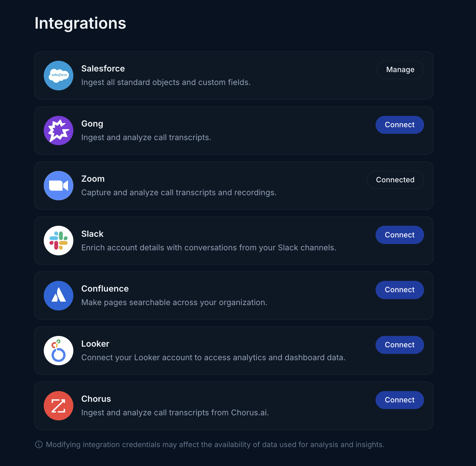Connect the Gong integration
This screenshot has width=476, height=466.
(399, 125)
